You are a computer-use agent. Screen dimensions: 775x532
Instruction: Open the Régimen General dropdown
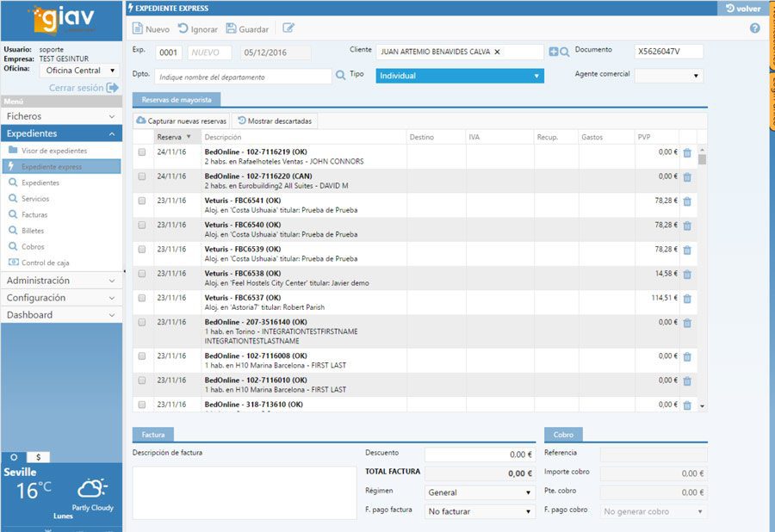point(480,492)
